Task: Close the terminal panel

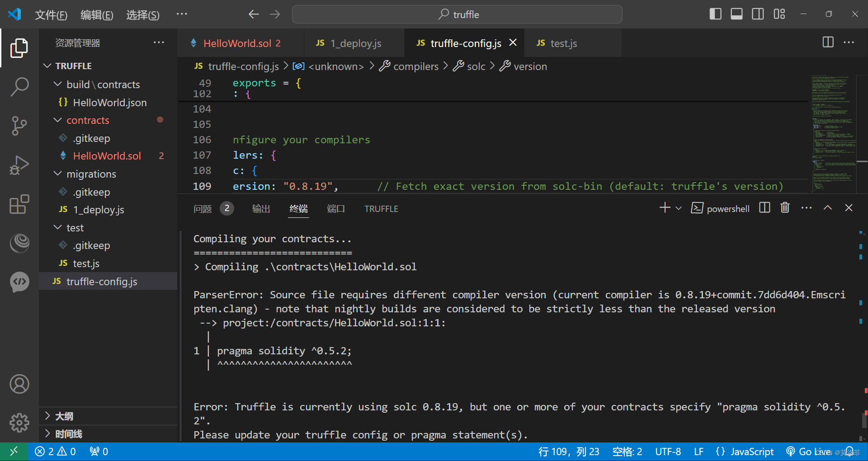Action: click(849, 208)
